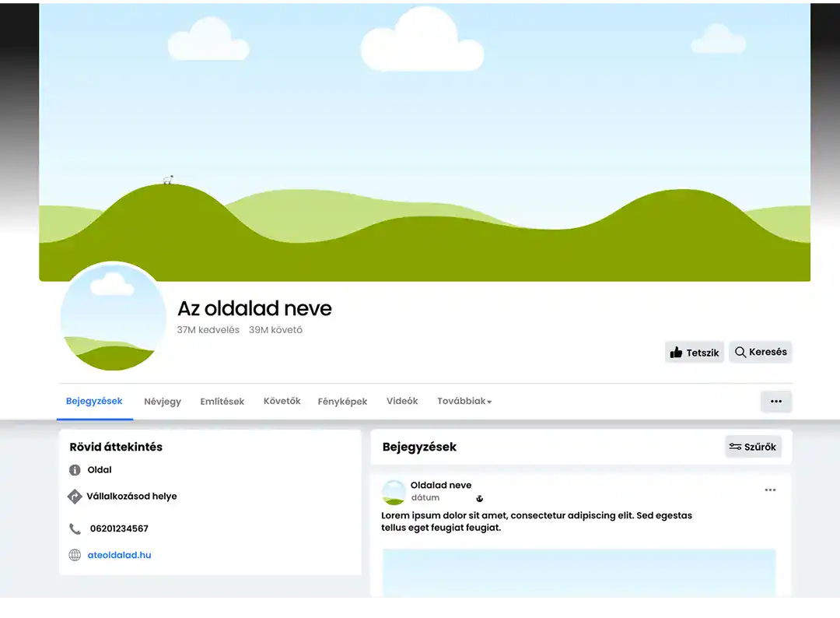Open the three-dot options on the post
Screen dimensions: 840x618
[770, 490]
